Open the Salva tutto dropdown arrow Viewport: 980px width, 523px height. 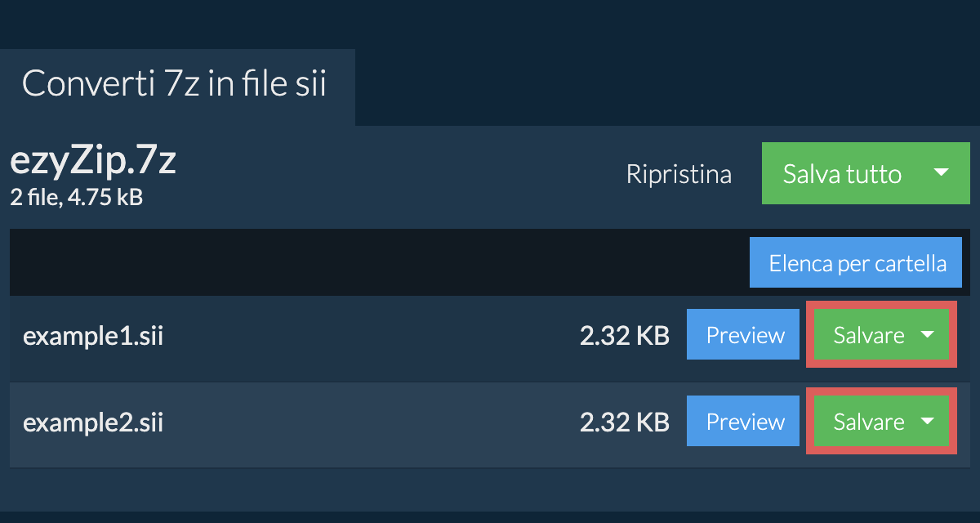[941, 173]
